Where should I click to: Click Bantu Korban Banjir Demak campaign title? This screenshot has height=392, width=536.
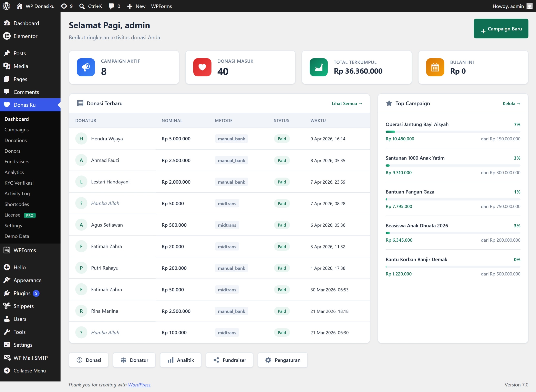click(x=416, y=259)
